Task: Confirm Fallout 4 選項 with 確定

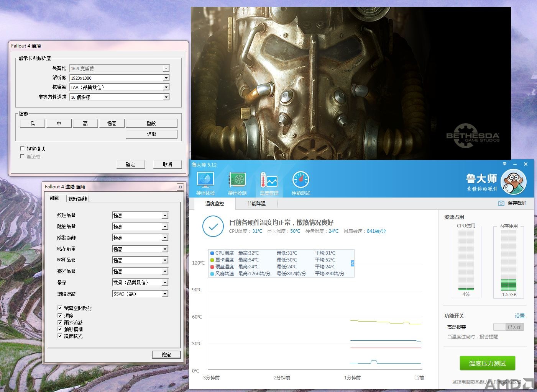Action: click(131, 164)
